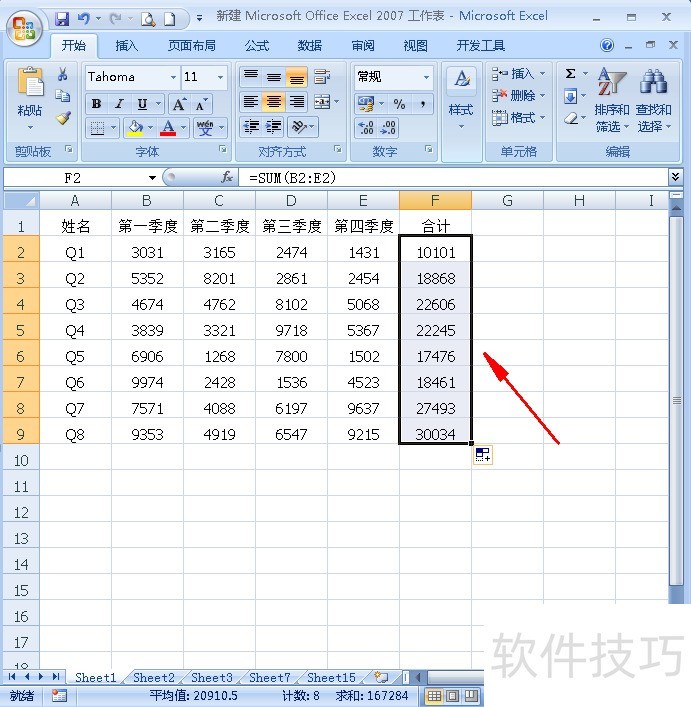Open the 数据 ribbon tab
691x707 pixels.
click(310, 46)
